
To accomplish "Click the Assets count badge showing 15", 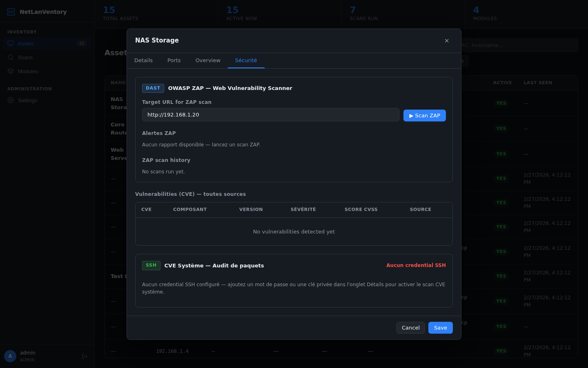I will pos(82,43).
